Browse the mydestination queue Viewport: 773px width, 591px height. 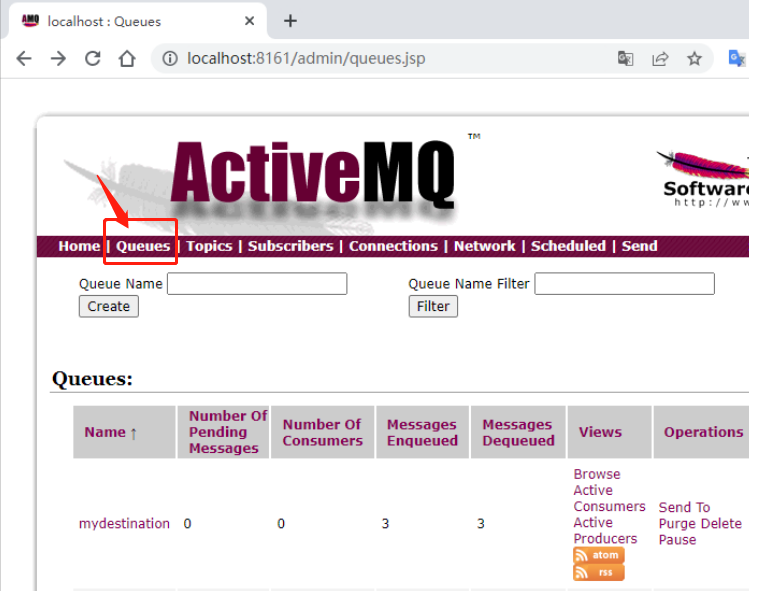pos(597,474)
